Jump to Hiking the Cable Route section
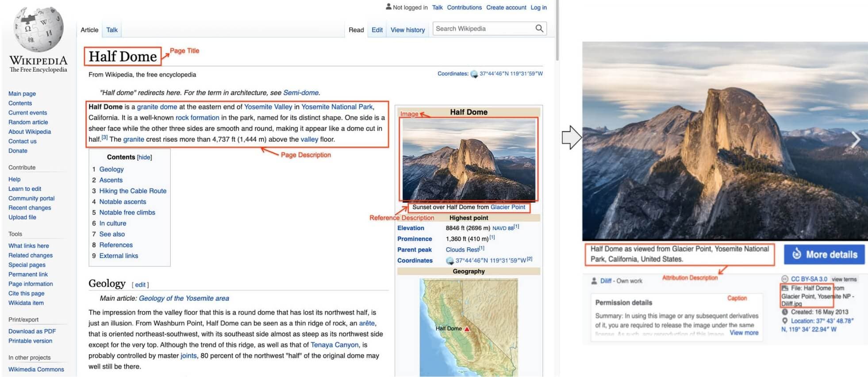The width and height of the screenshot is (868, 377). click(133, 191)
